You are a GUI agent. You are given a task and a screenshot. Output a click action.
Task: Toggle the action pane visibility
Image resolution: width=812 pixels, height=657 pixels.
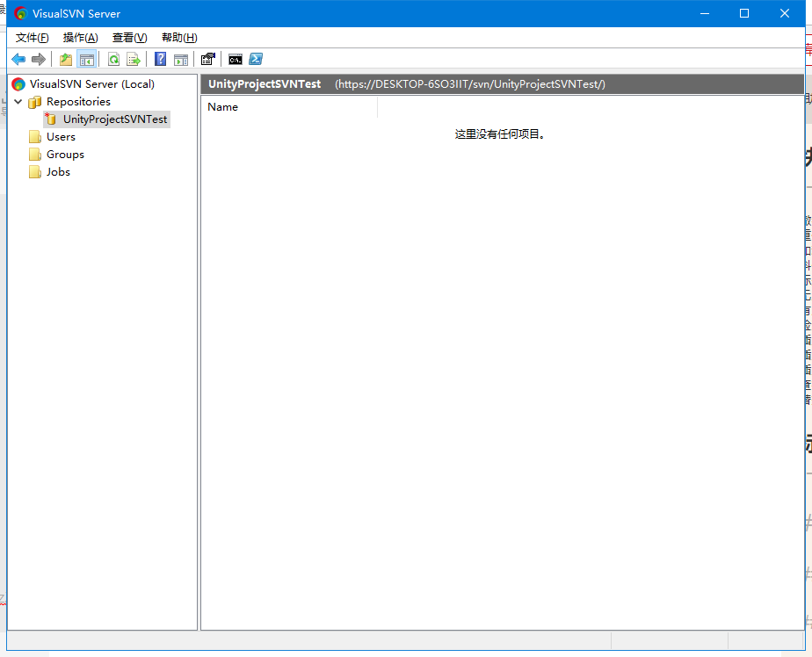[x=181, y=59]
